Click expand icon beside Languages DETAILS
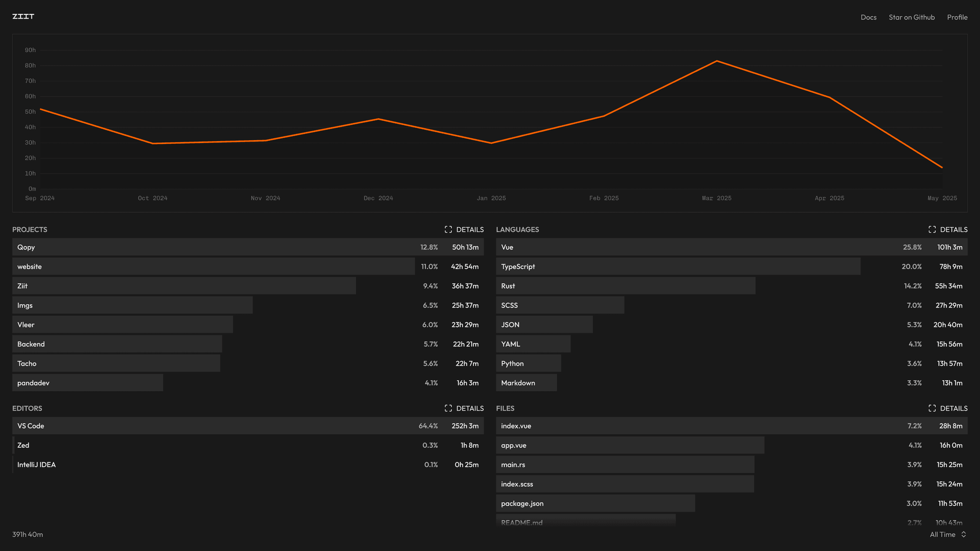The image size is (980, 551). (x=932, y=230)
